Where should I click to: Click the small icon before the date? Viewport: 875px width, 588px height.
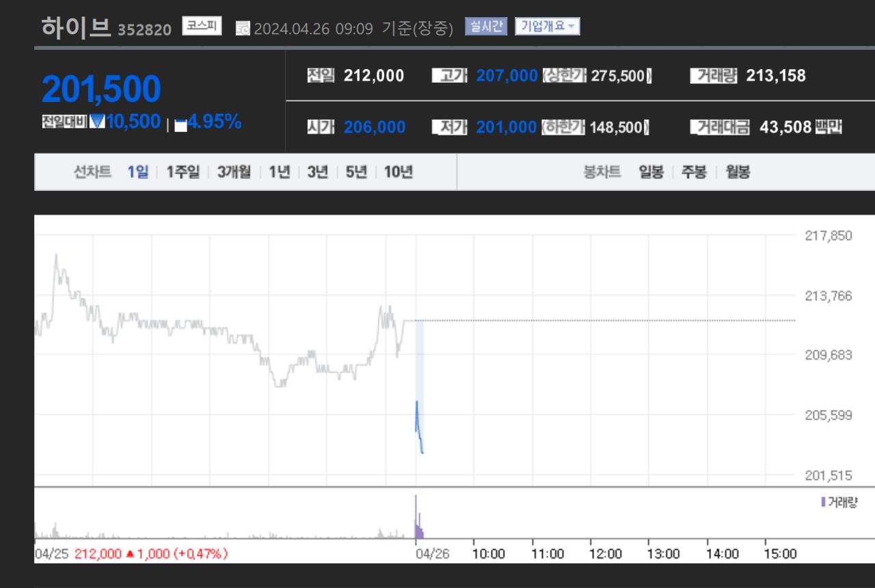(x=243, y=28)
